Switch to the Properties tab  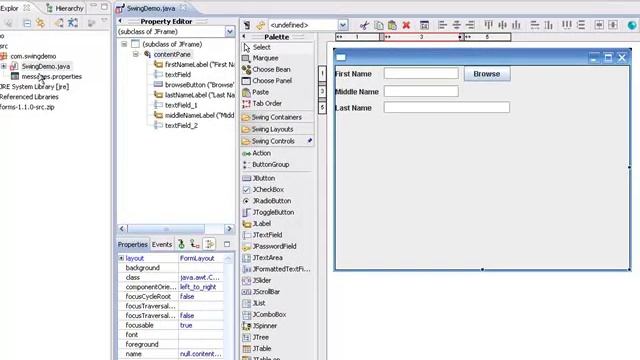click(x=133, y=244)
